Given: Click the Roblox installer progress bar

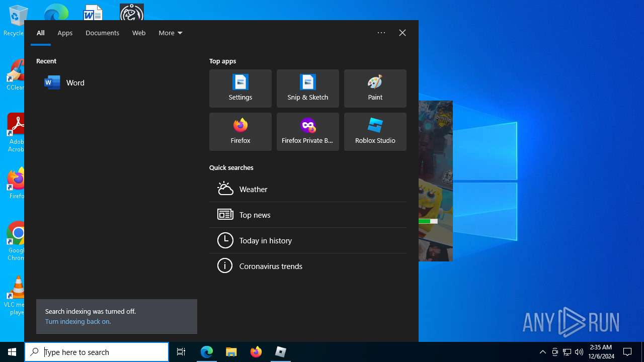Looking at the screenshot, I should pyautogui.click(x=428, y=221).
